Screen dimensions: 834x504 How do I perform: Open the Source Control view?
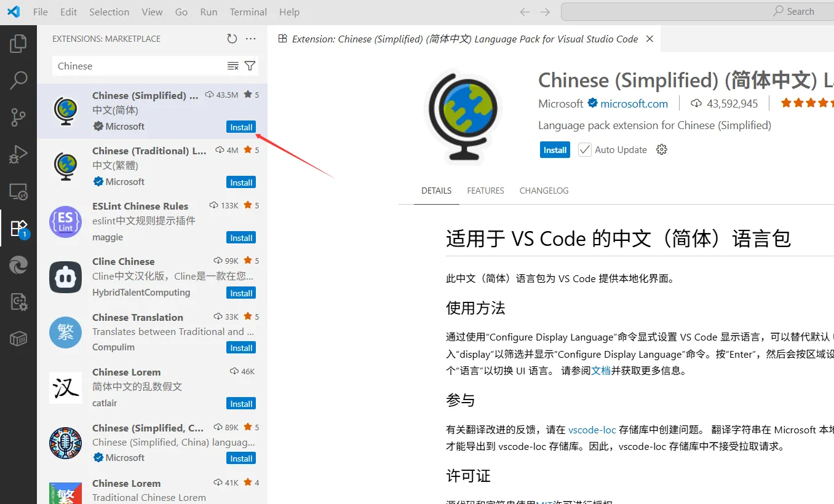click(x=18, y=117)
